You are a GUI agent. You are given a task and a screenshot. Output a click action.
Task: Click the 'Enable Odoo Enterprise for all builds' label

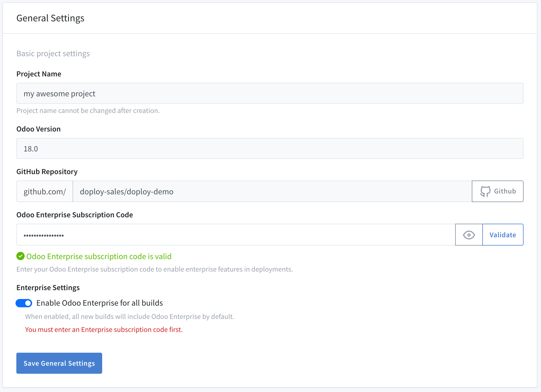[99, 303]
